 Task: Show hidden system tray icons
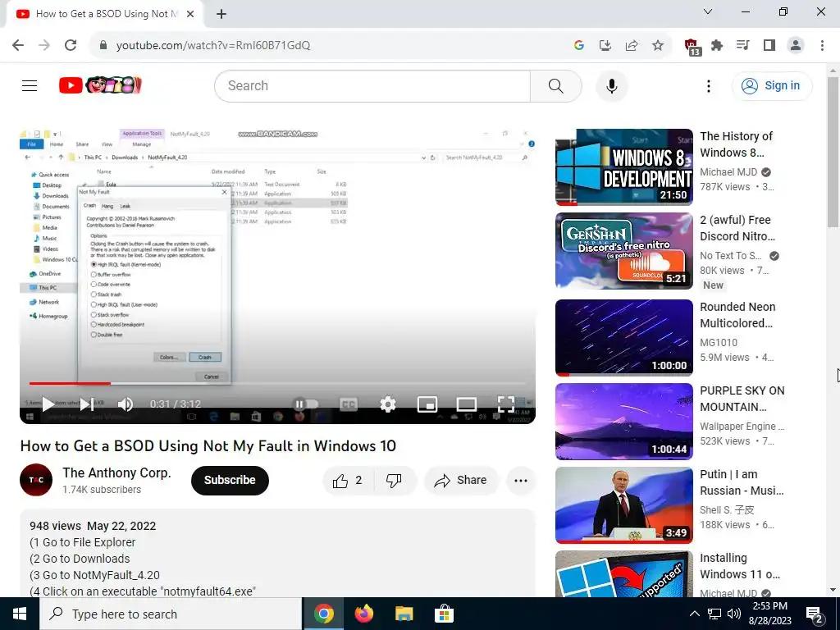point(694,614)
